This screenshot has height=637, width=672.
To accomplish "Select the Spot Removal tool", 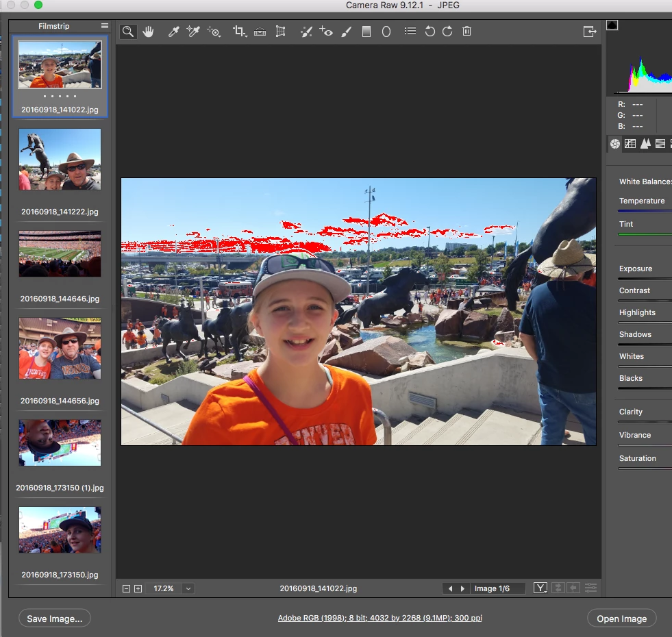I will click(306, 32).
